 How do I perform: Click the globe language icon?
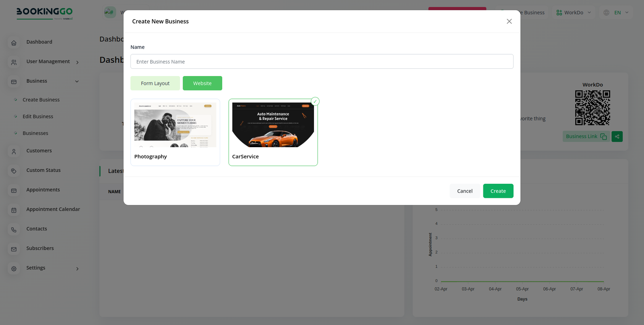tap(606, 13)
